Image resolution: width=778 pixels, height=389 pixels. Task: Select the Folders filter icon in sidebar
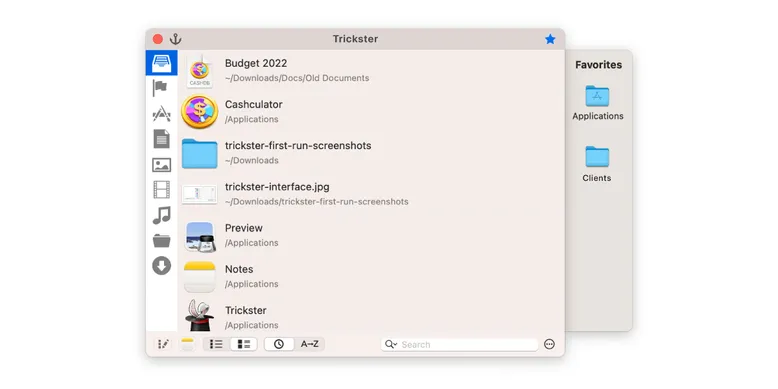pos(162,241)
